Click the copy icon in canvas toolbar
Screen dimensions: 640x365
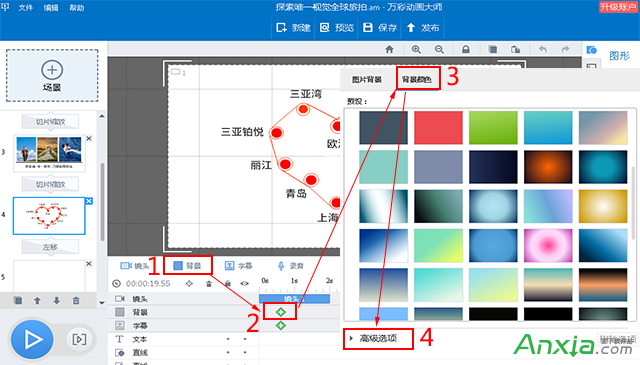[x=493, y=49]
